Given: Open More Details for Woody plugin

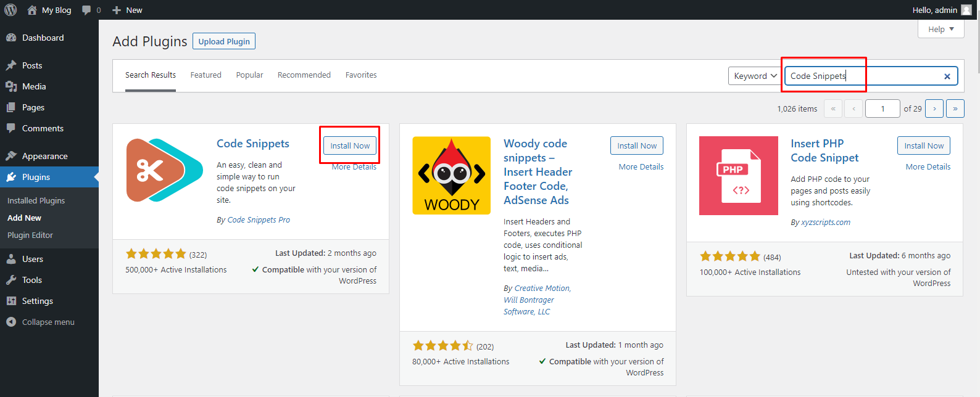Looking at the screenshot, I should click(x=641, y=167).
